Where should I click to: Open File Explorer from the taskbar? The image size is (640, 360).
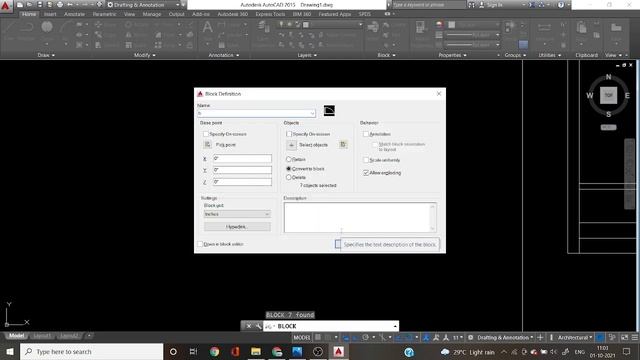click(256, 351)
